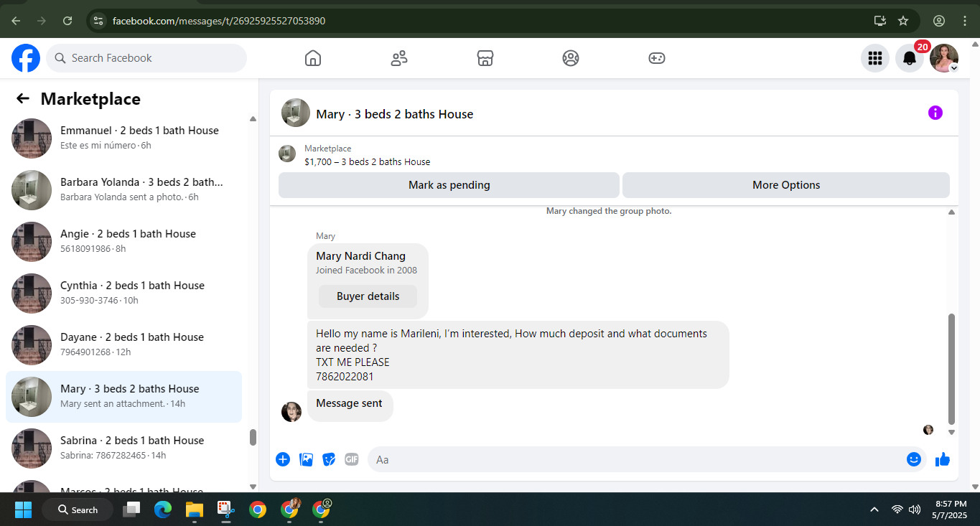Screen dimensions: 980x526
Task: Show hidden system tray icons chevron
Action: click(874, 509)
